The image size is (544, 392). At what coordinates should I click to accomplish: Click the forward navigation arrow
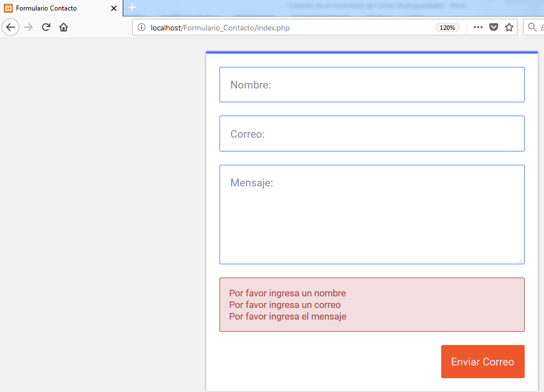pyautogui.click(x=29, y=27)
